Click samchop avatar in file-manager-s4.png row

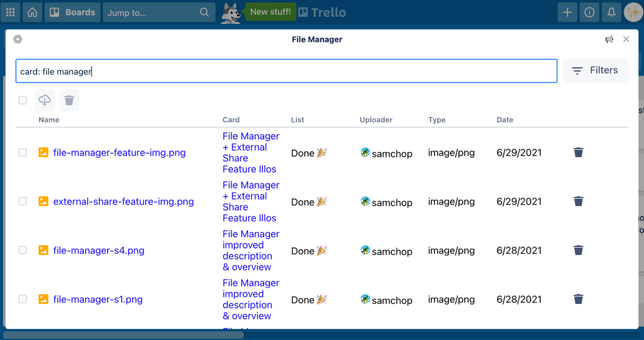[365, 250]
